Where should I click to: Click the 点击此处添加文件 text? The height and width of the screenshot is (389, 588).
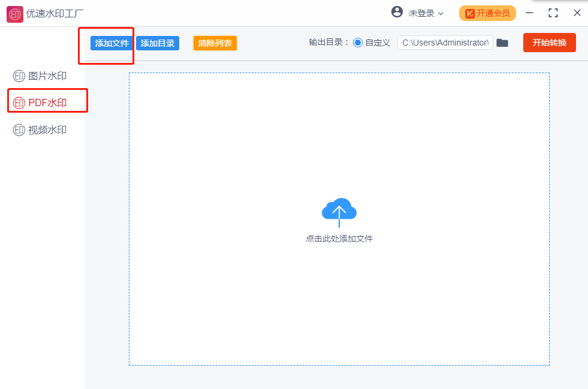pos(339,239)
